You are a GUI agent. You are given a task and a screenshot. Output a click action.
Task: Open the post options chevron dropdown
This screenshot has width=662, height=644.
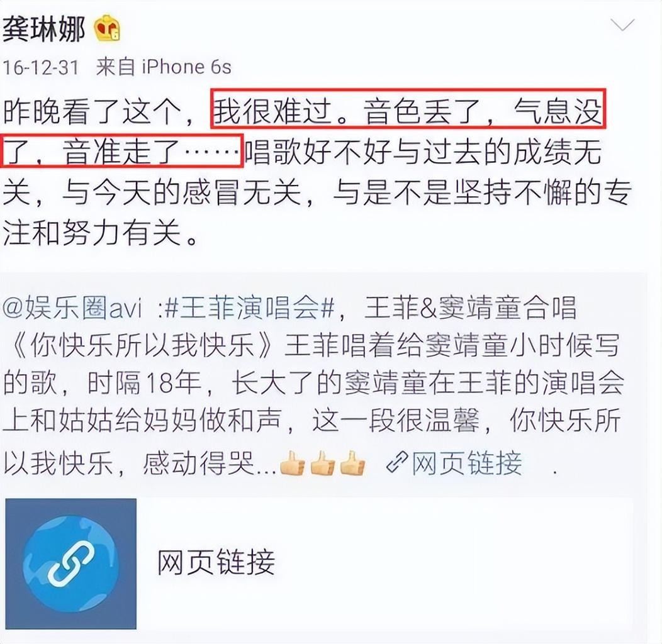point(622,25)
